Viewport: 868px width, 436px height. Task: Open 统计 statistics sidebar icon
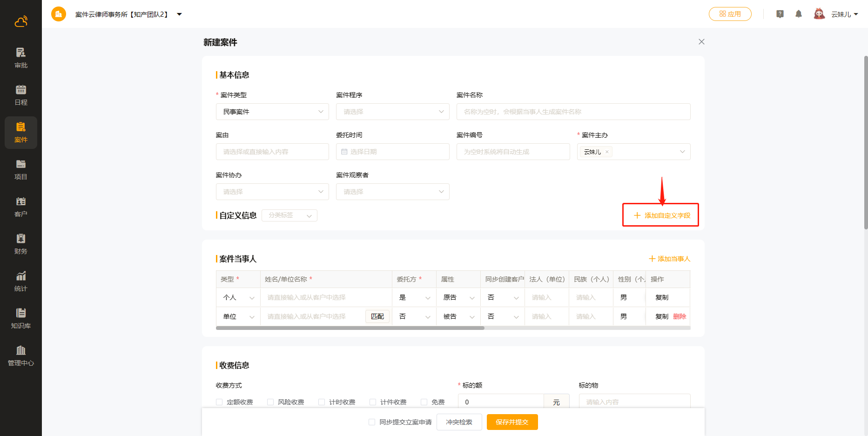21,281
